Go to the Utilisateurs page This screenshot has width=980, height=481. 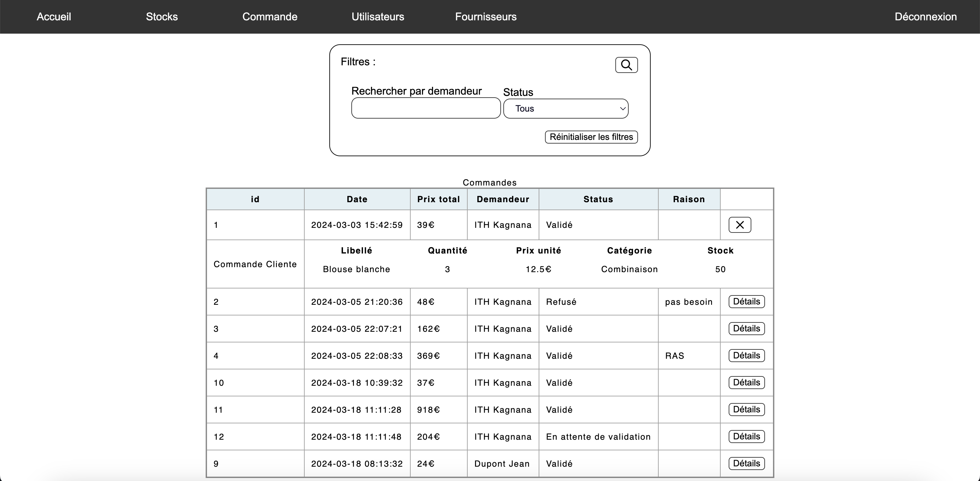pyautogui.click(x=378, y=17)
